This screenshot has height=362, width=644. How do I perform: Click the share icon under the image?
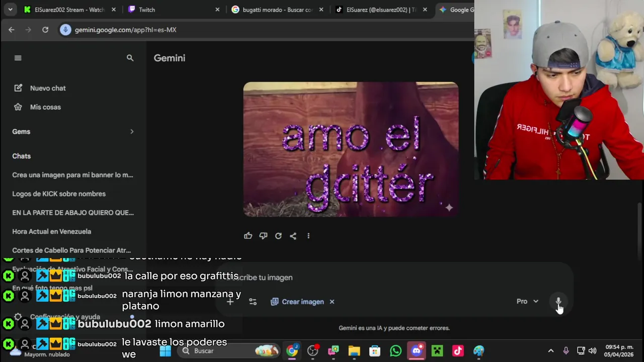293,236
